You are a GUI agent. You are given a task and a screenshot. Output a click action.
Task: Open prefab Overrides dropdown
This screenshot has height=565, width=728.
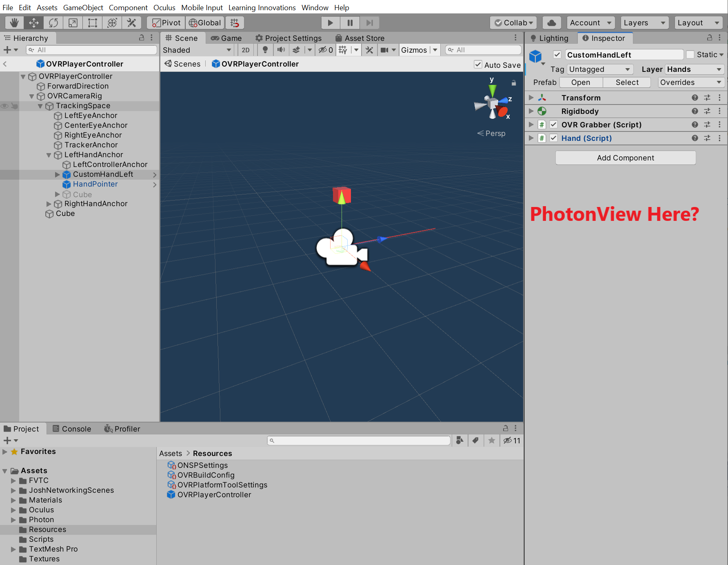coord(691,82)
